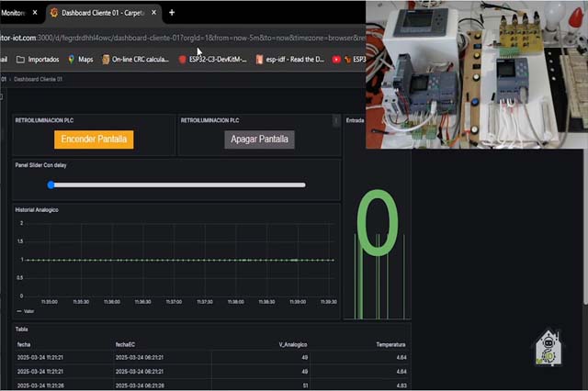Open the ESP32-C3-DevKitM bookmark

point(212,60)
